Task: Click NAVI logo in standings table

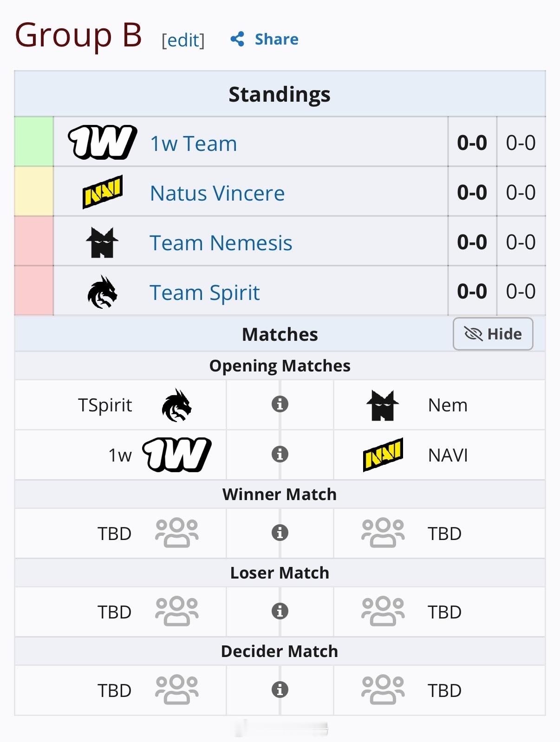Action: pyautogui.click(x=103, y=192)
